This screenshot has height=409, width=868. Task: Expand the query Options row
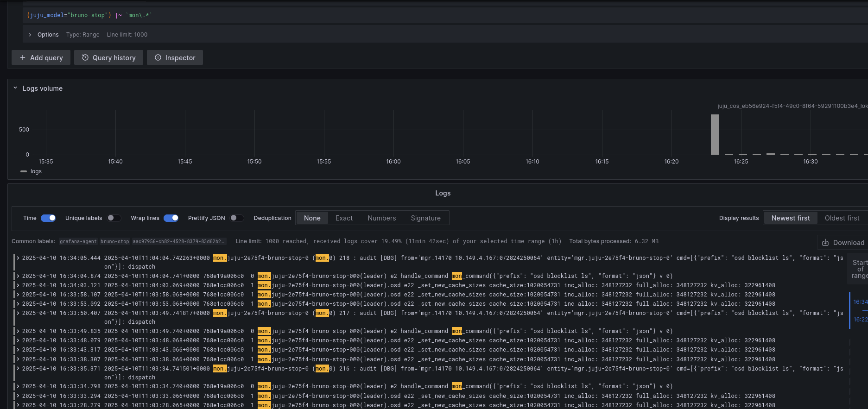pos(30,35)
